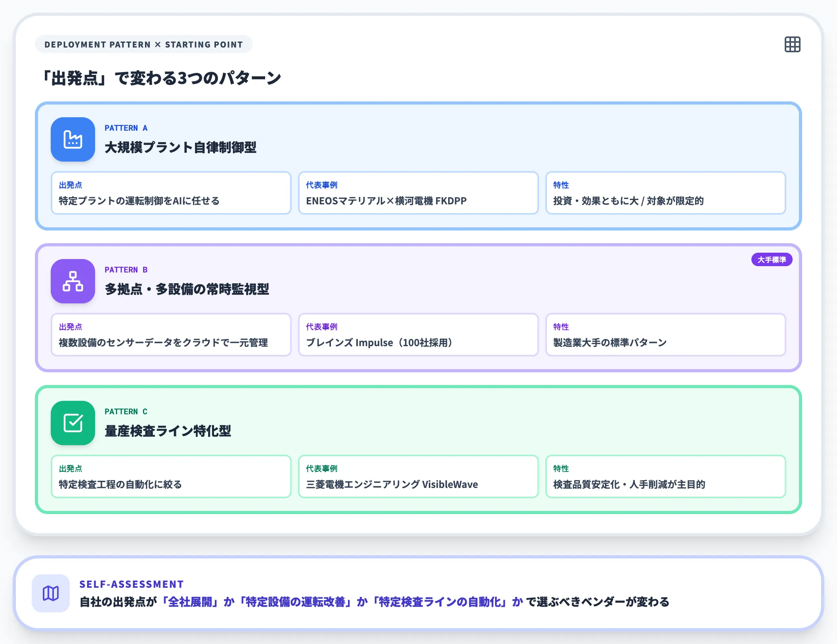Click the PATTERN A label

(x=126, y=128)
